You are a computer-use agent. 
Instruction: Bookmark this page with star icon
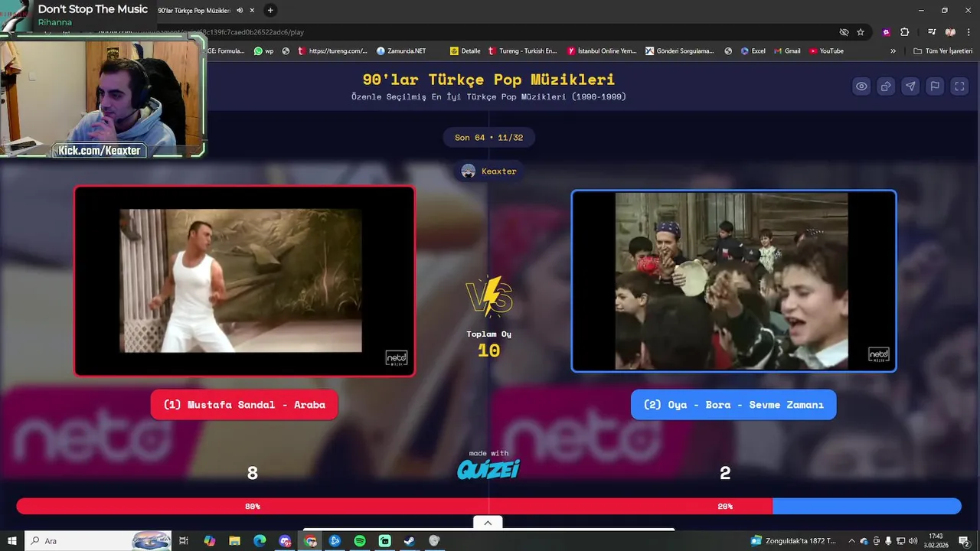click(x=861, y=32)
